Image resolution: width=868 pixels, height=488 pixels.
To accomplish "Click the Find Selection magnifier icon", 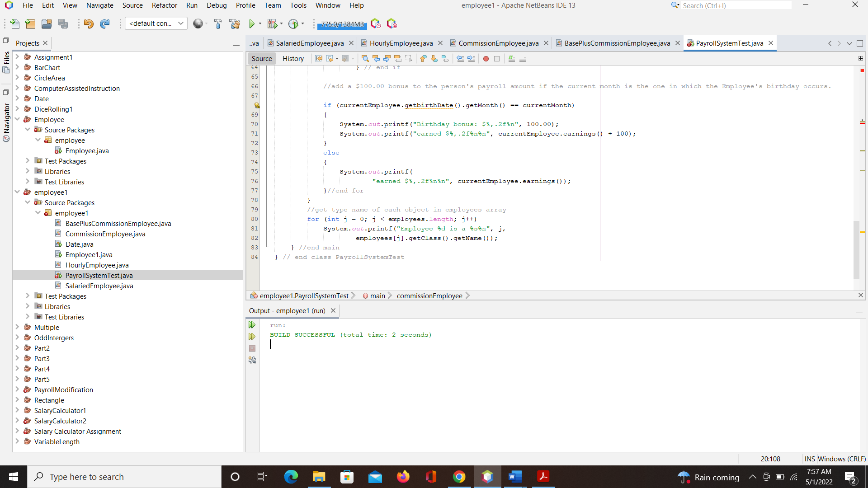I will click(364, 59).
